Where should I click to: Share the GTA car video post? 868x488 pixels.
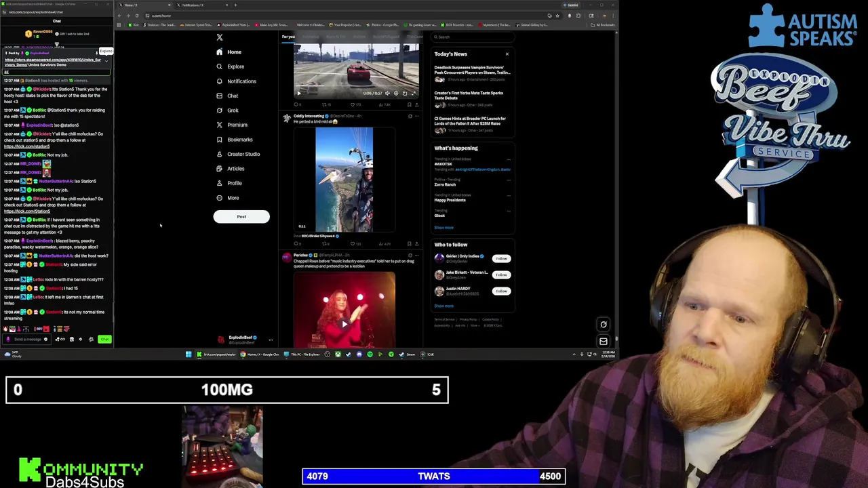pyautogui.click(x=416, y=105)
